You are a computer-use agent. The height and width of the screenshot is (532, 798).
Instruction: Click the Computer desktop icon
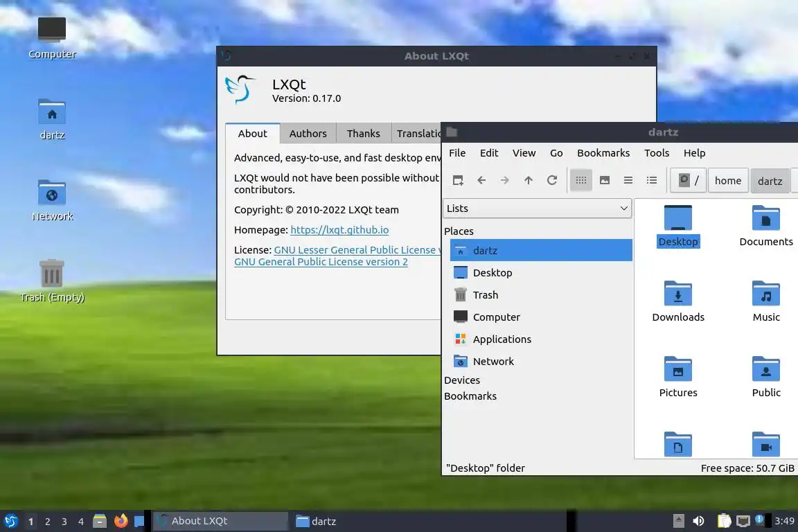tap(52, 38)
